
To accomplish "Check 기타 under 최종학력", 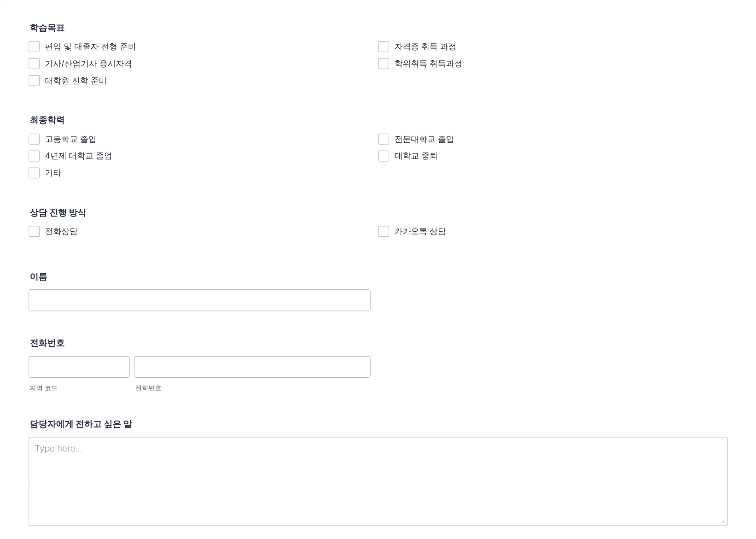I will 34,173.
